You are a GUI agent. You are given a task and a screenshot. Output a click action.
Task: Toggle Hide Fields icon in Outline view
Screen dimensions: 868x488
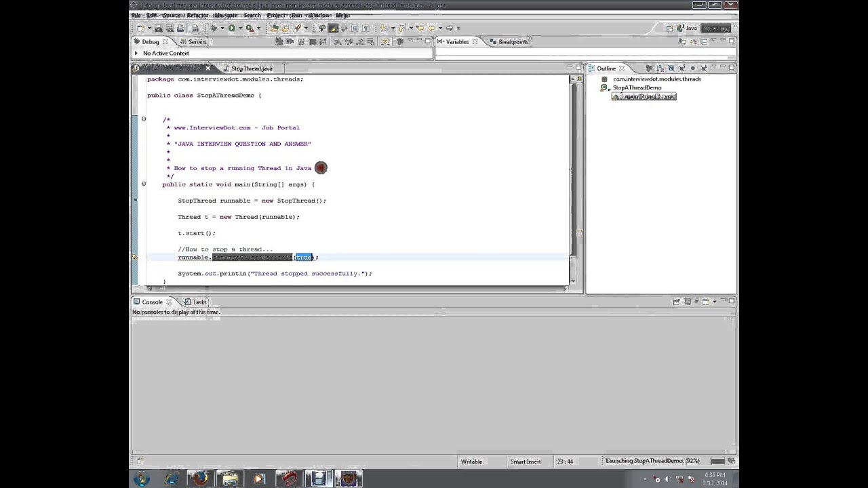[x=671, y=68]
